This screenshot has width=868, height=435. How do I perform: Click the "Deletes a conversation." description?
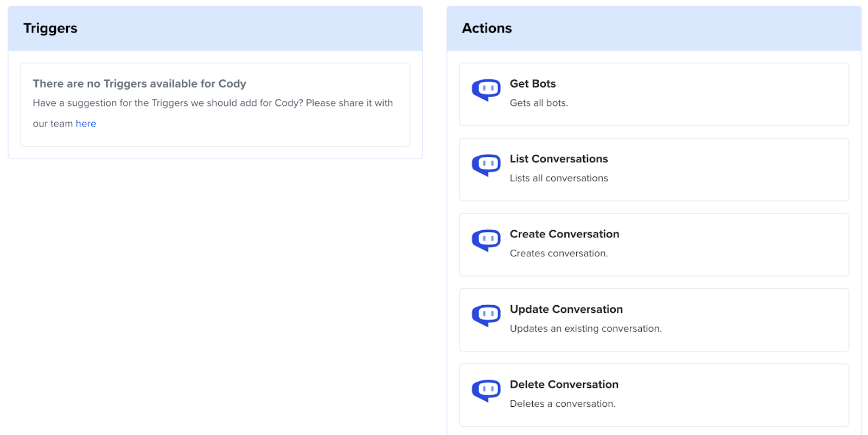pos(563,404)
